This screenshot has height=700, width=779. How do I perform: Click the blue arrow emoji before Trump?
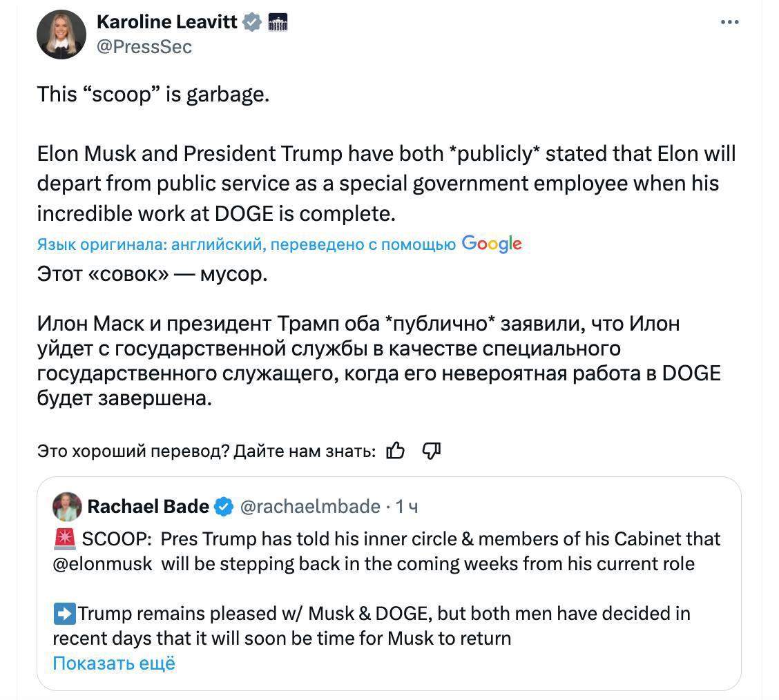(64, 613)
